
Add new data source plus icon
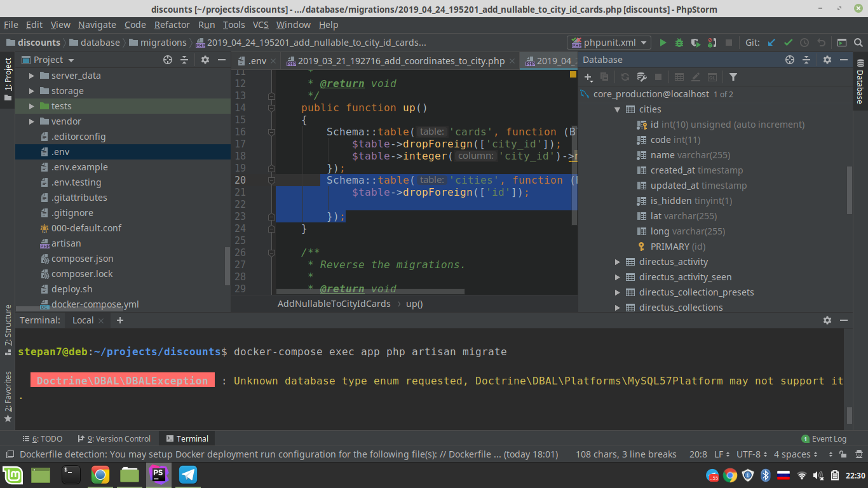tap(588, 77)
